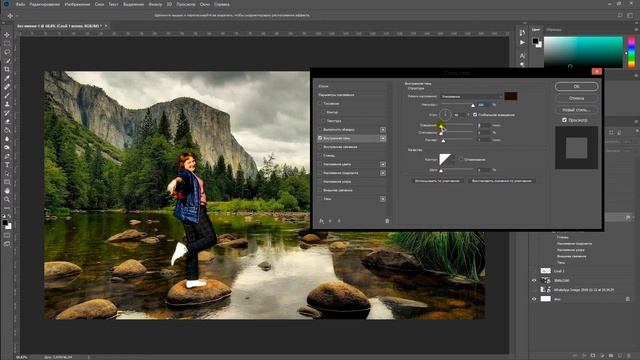
Task: Hide the Фон layer using its eye
Action: (534, 299)
